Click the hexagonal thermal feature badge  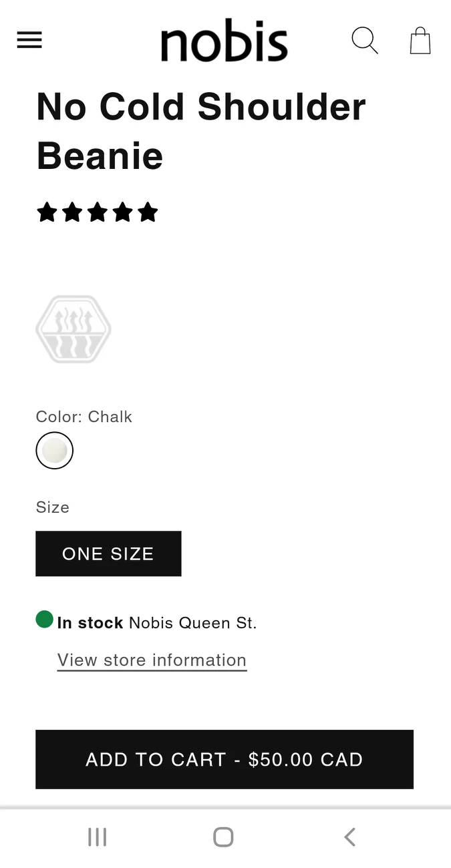[73, 329]
